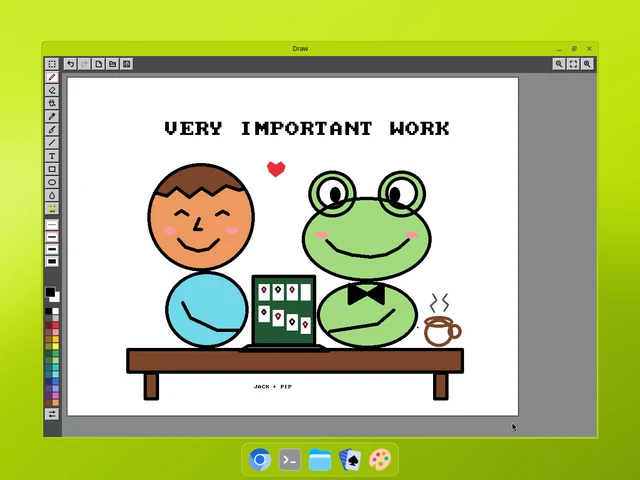Select the Text tool
Image resolution: width=640 pixels, height=480 pixels.
[52, 156]
